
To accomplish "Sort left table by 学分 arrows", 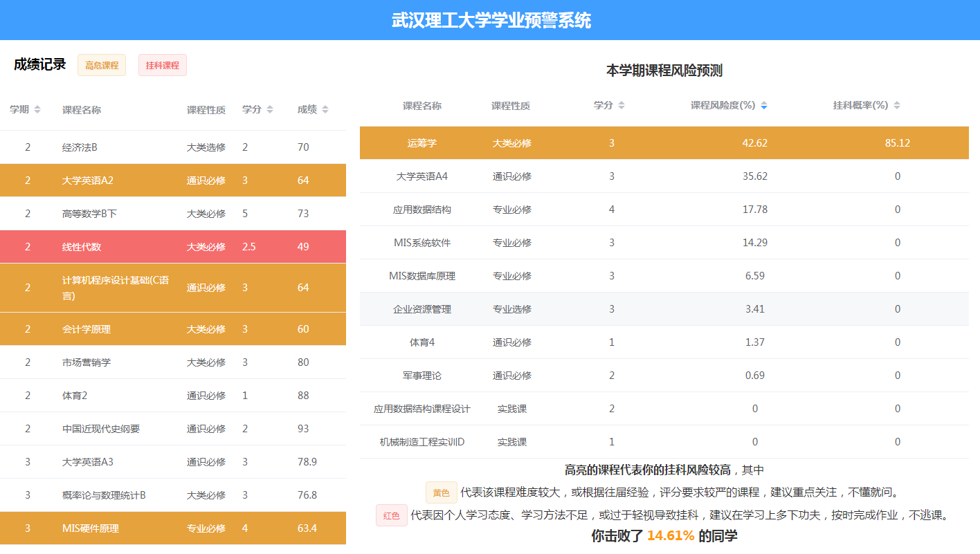I will click(x=270, y=110).
